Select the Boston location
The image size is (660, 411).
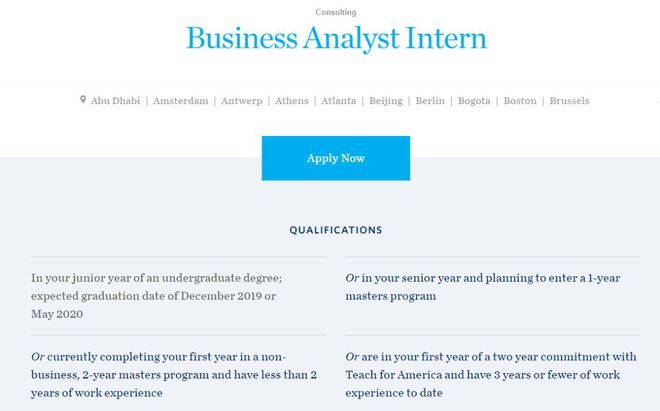pyautogui.click(x=520, y=101)
